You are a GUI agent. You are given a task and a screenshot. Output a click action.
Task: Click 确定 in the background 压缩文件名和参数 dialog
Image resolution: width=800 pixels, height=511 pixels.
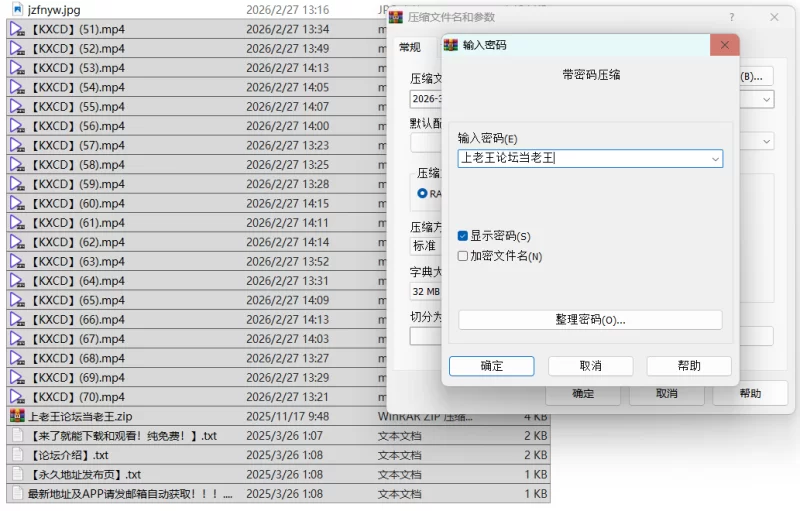click(x=583, y=394)
